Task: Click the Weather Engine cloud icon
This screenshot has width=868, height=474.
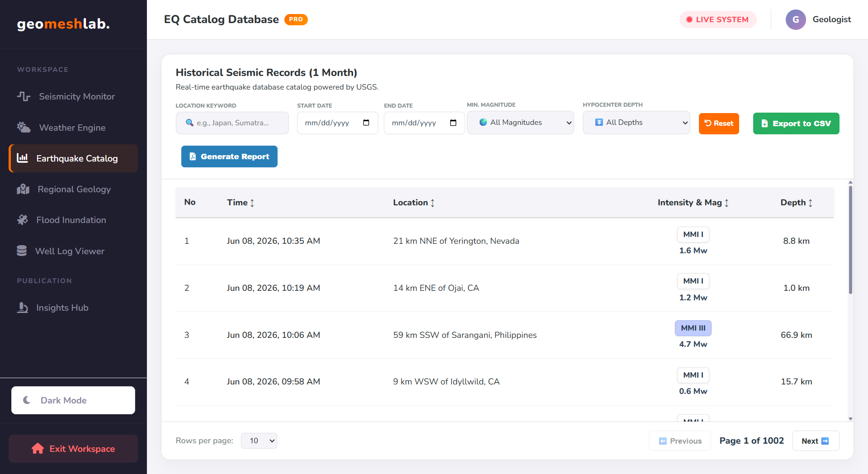Action: coord(24,128)
